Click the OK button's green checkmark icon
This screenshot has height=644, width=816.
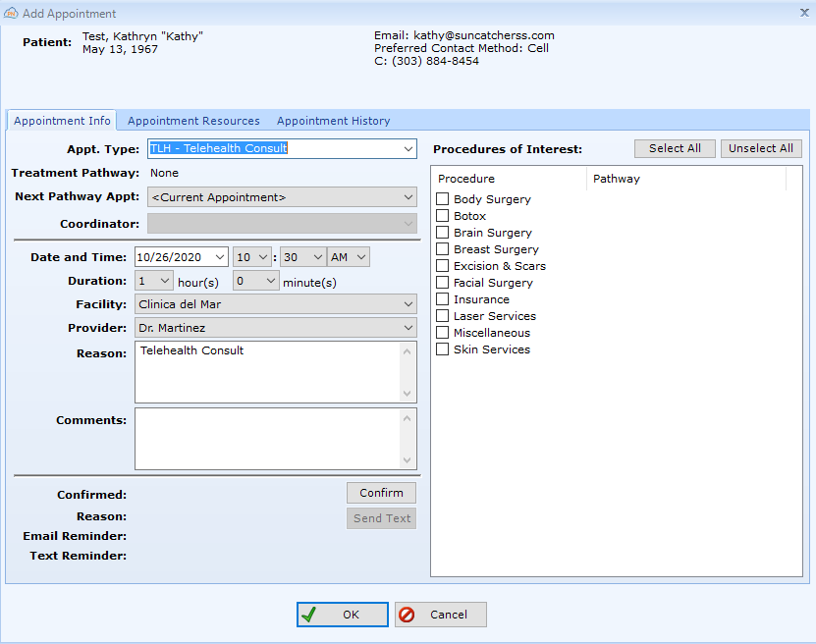309,614
